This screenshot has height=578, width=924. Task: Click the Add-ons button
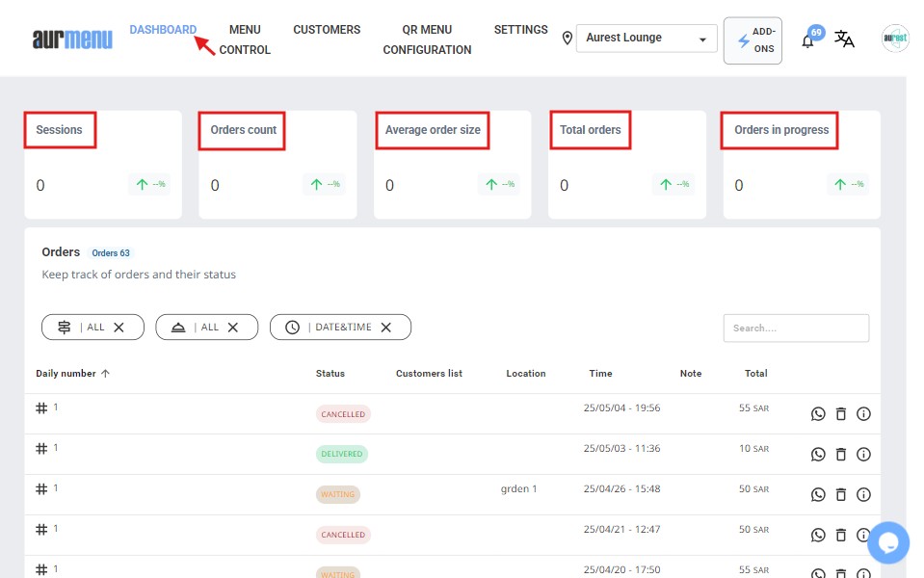pyautogui.click(x=752, y=40)
